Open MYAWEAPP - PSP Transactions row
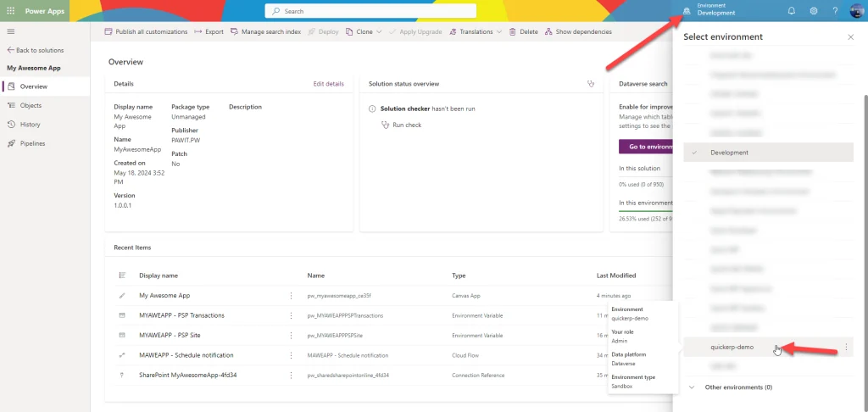This screenshot has height=412, width=868. click(x=181, y=315)
